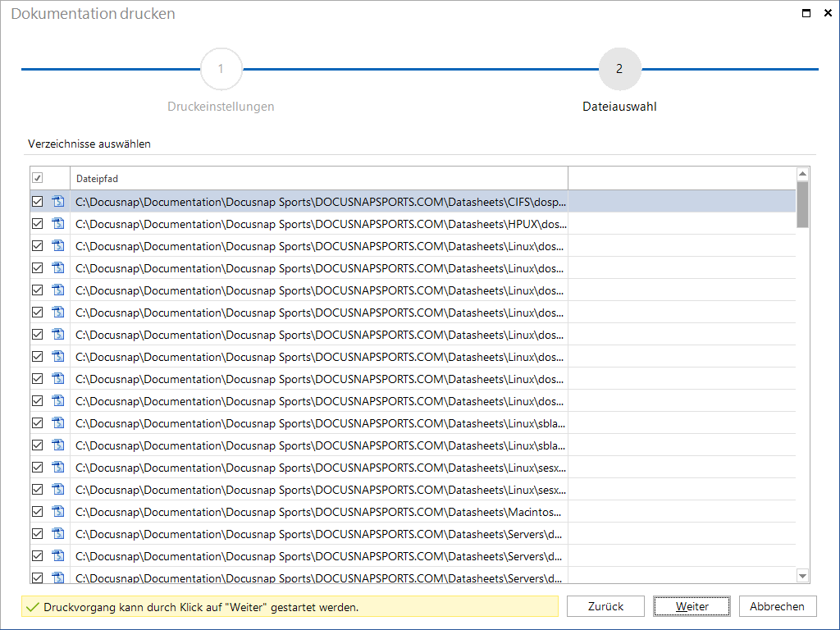Uncheck the HPUX datasheet row checkbox
The width and height of the screenshot is (840, 630).
(x=38, y=223)
